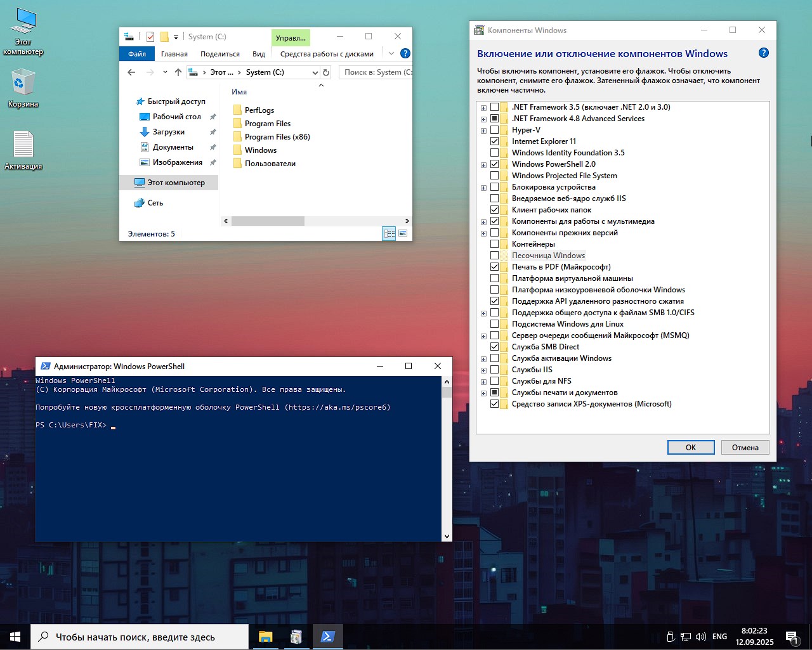Viewport: 812px width, 650px height.
Task: Click the PowerShell scrollbar up arrow
Action: [x=447, y=382]
